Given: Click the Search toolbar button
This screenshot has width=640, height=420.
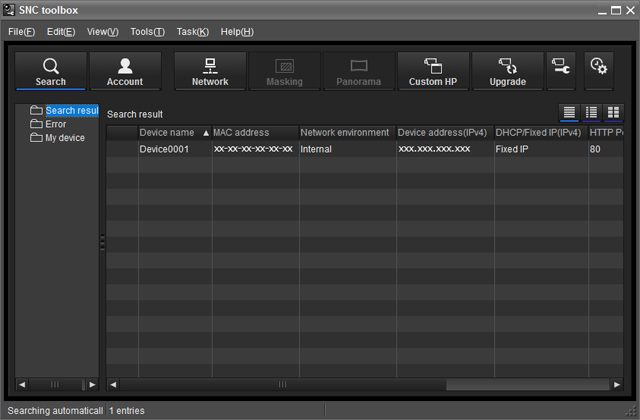Looking at the screenshot, I should point(50,71).
